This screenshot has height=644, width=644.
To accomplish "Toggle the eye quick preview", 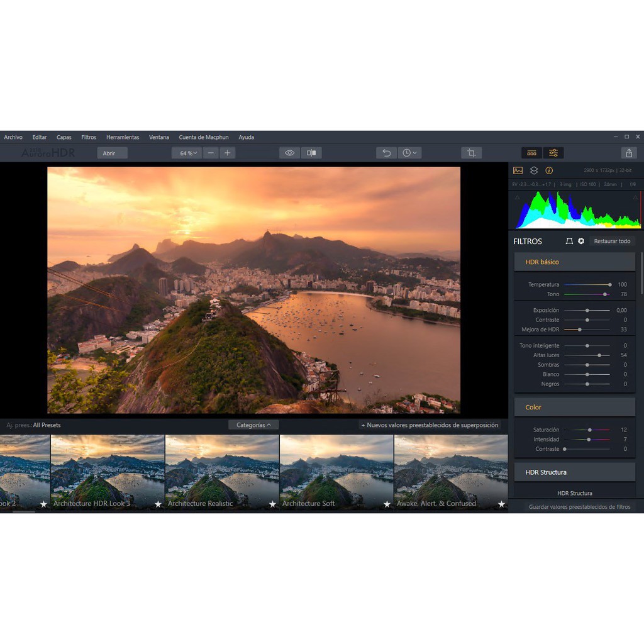I will coord(289,153).
